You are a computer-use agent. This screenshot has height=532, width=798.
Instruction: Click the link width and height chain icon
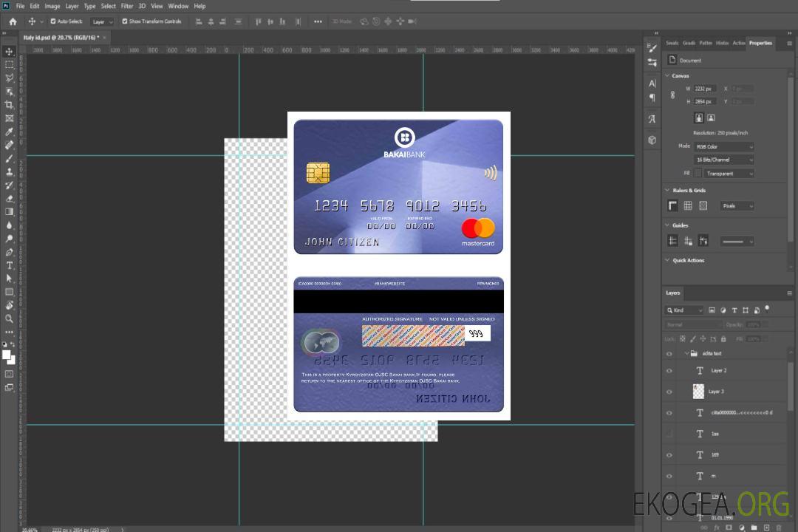coord(673,95)
